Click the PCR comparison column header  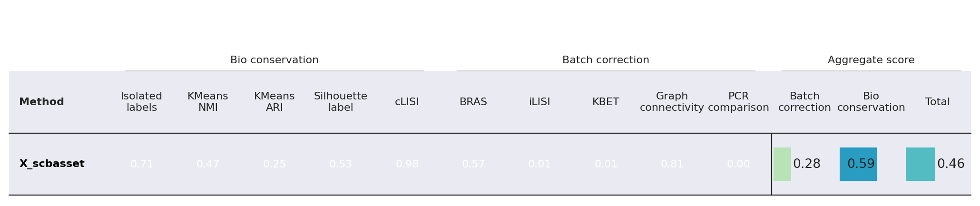pyautogui.click(x=738, y=102)
